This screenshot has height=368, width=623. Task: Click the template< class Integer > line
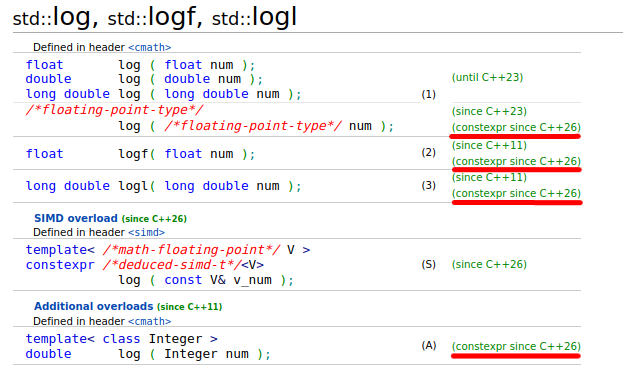click(122, 339)
